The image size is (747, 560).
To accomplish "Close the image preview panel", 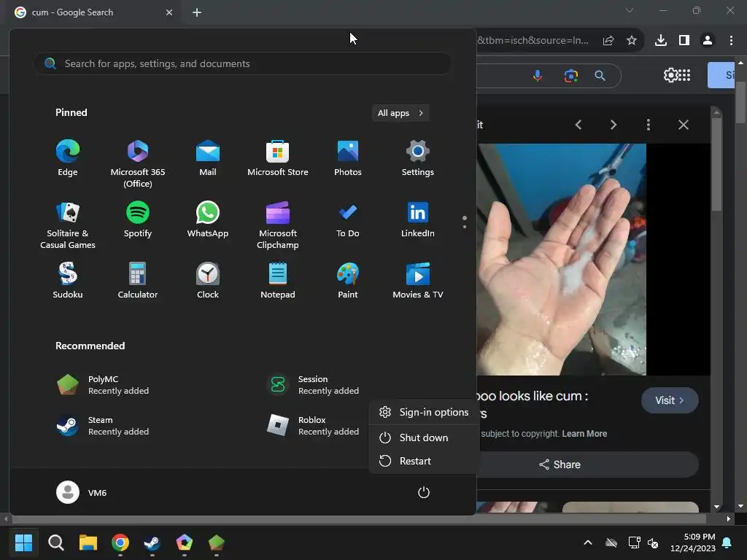I will pos(684,125).
